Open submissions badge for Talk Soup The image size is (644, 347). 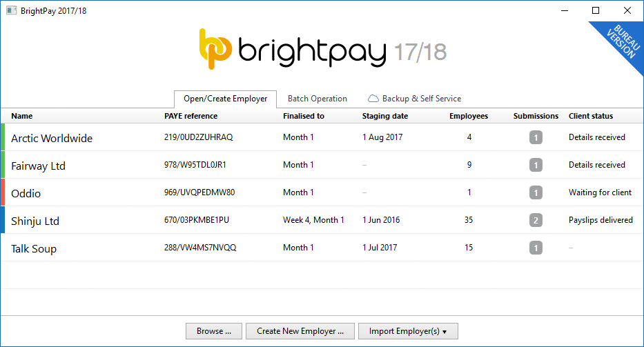pyautogui.click(x=536, y=248)
